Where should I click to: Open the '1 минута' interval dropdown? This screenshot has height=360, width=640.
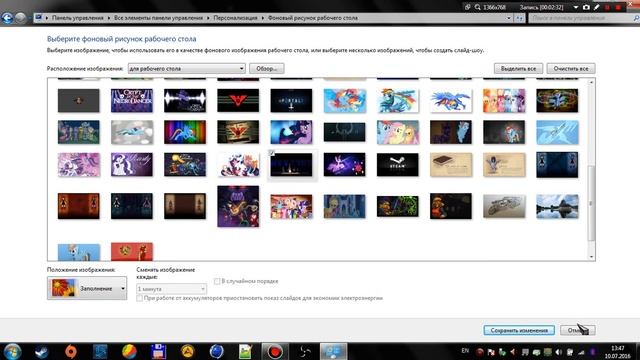click(x=171, y=289)
